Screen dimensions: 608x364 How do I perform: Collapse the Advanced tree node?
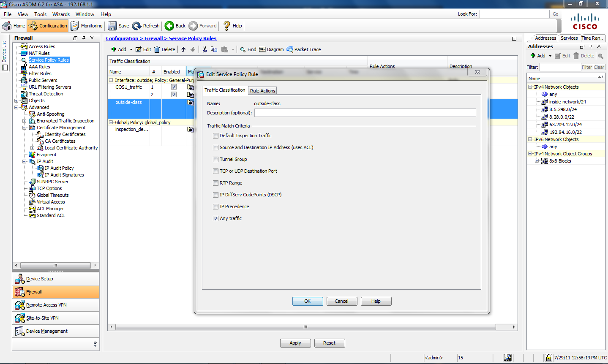[x=16, y=107]
